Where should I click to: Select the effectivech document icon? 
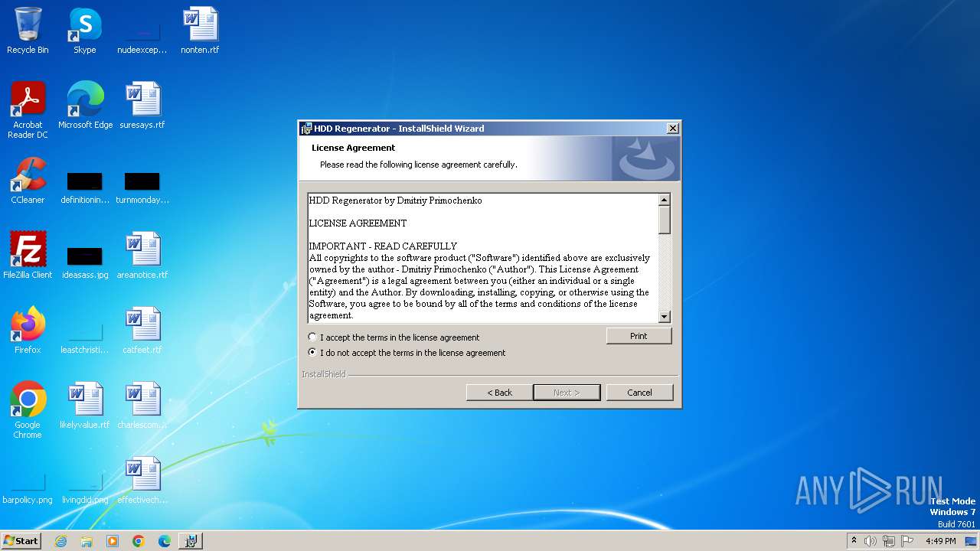[x=142, y=481]
